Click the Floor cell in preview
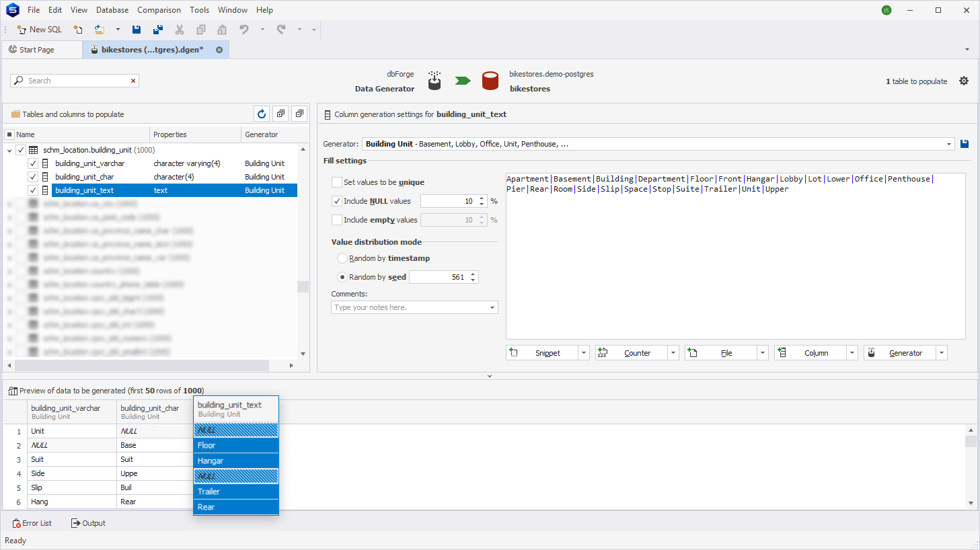This screenshot has height=550, width=980. (x=236, y=445)
